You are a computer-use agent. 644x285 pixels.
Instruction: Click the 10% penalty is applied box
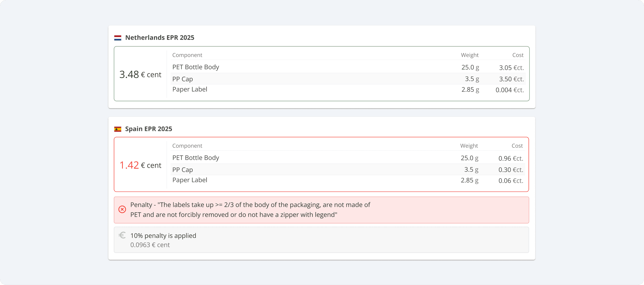point(321,240)
